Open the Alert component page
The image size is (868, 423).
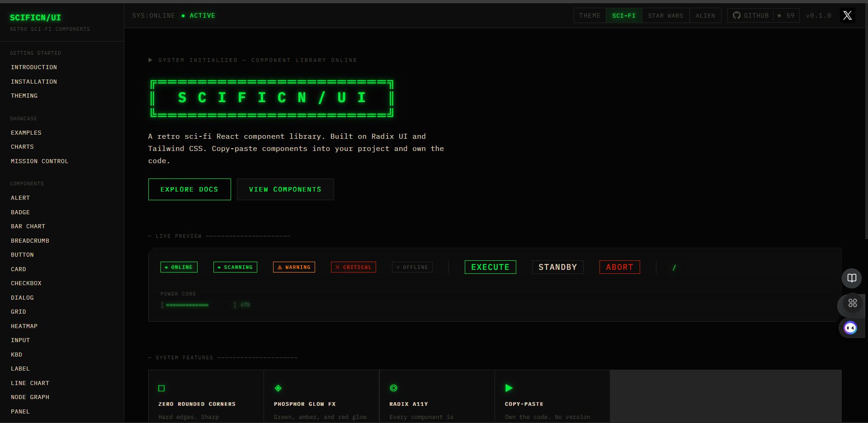pos(20,198)
